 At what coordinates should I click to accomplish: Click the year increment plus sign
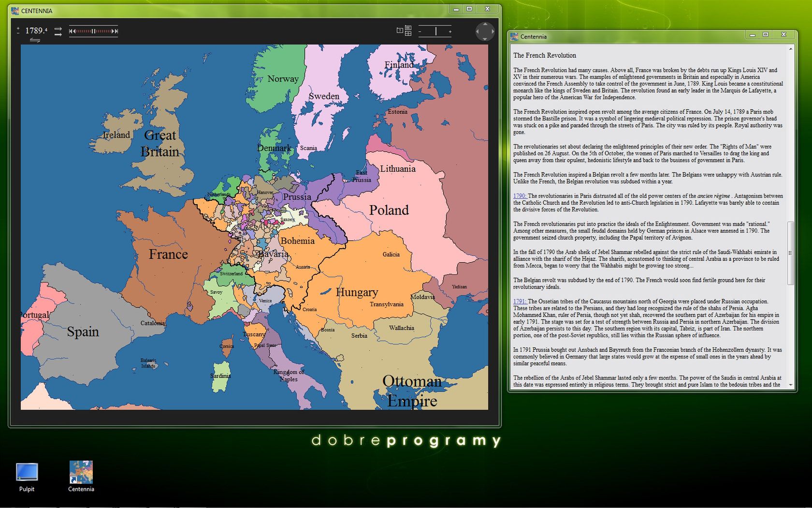pyautogui.click(x=18, y=29)
